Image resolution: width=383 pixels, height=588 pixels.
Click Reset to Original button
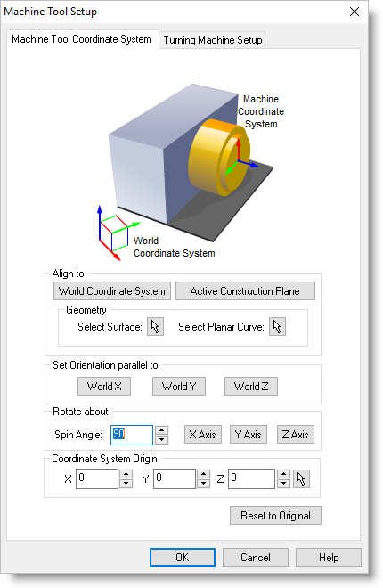pyautogui.click(x=275, y=516)
